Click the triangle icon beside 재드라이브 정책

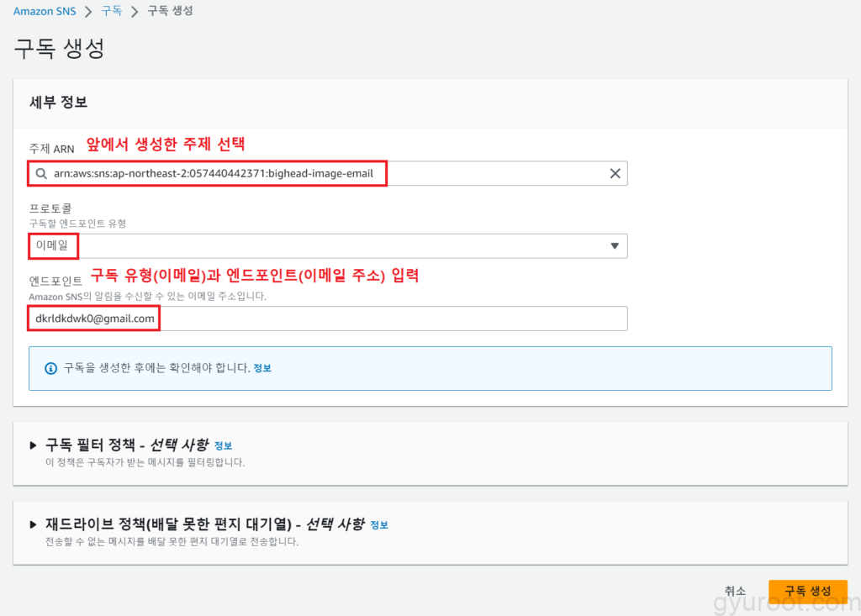tap(34, 524)
